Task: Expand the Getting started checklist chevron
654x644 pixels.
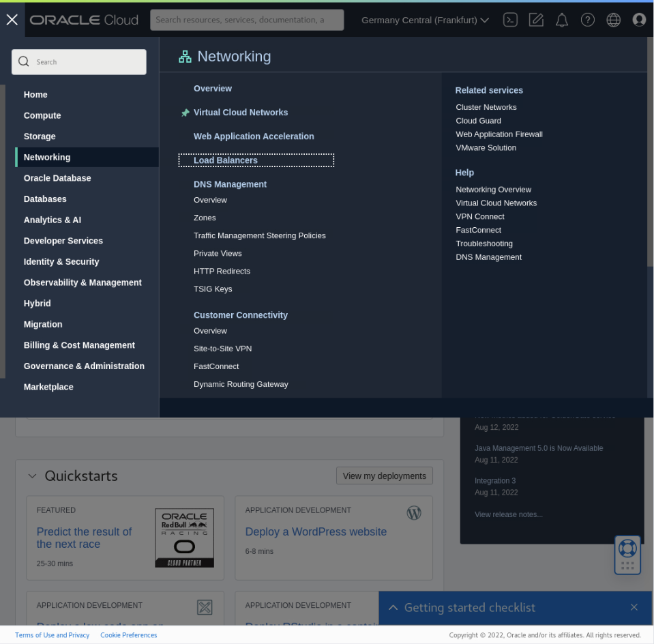Action: (393, 608)
